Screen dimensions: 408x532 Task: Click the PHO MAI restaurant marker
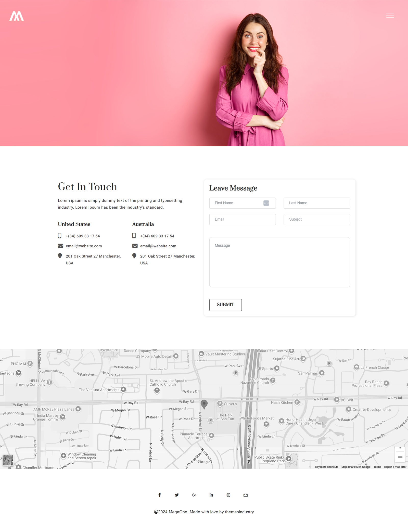pos(30,363)
